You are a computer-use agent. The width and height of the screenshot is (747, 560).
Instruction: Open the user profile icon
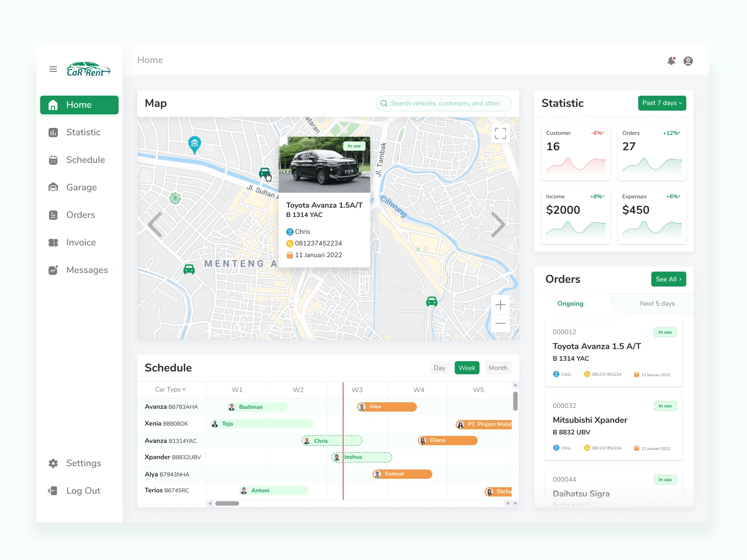pyautogui.click(x=688, y=61)
